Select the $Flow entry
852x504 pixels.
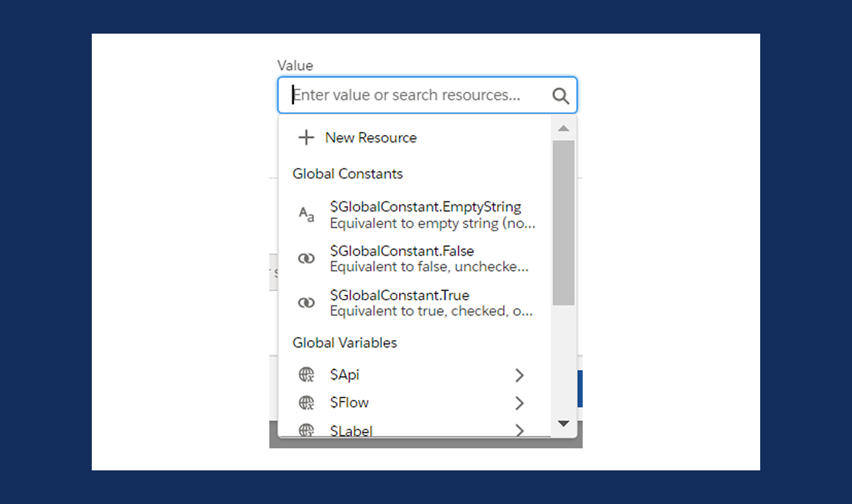coord(414,402)
